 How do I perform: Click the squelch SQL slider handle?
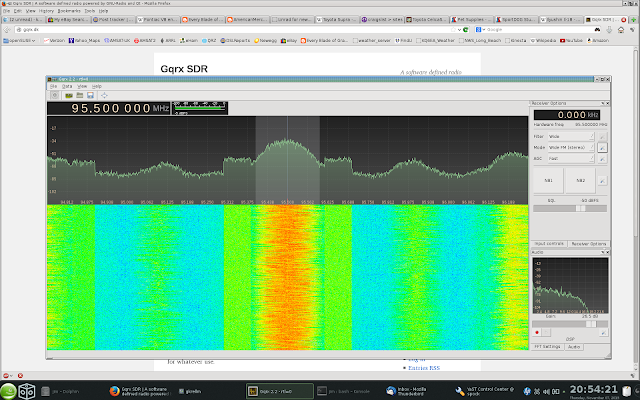(580, 208)
